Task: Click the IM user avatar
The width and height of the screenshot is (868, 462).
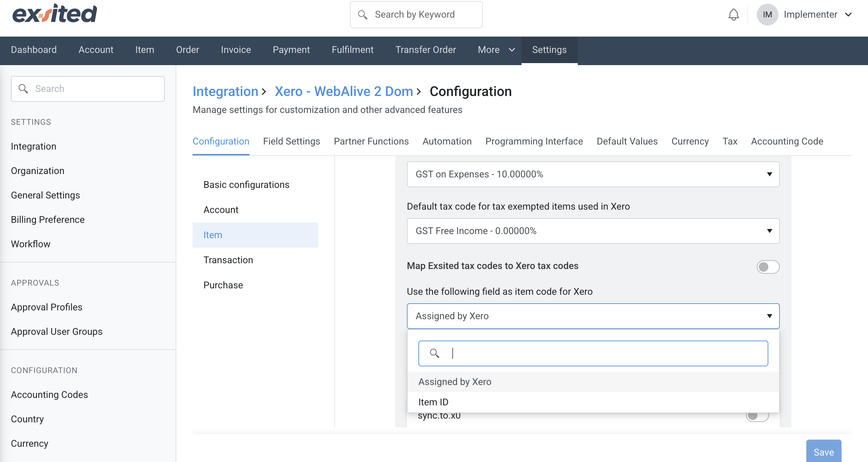Action: [x=767, y=15]
